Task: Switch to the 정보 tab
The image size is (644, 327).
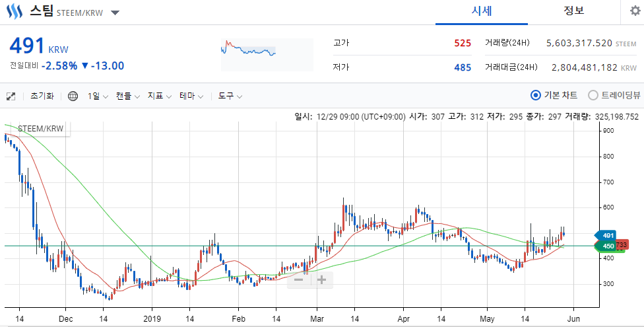Action: pyautogui.click(x=573, y=11)
